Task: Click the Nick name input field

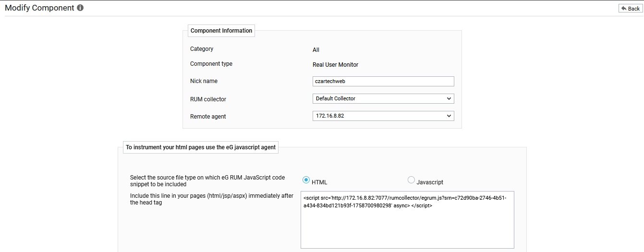Action: 383,82
